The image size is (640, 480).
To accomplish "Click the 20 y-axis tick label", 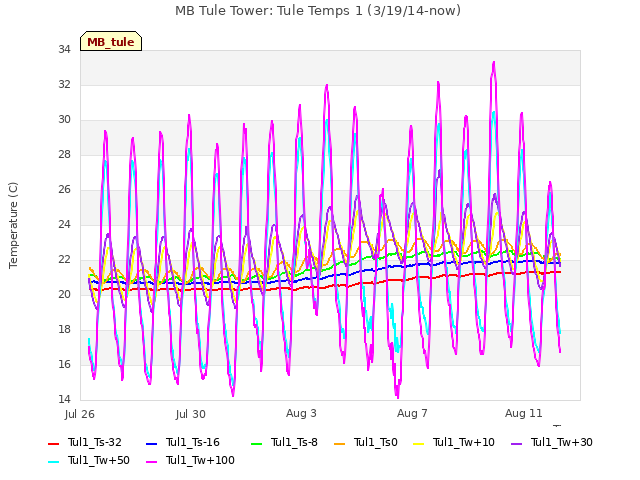I will tap(64, 294).
